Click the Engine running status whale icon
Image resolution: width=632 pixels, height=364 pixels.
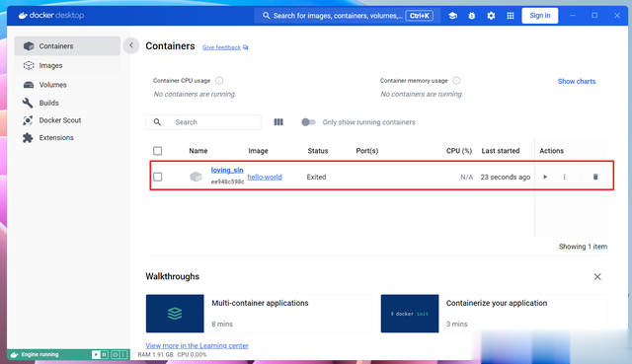pos(15,355)
